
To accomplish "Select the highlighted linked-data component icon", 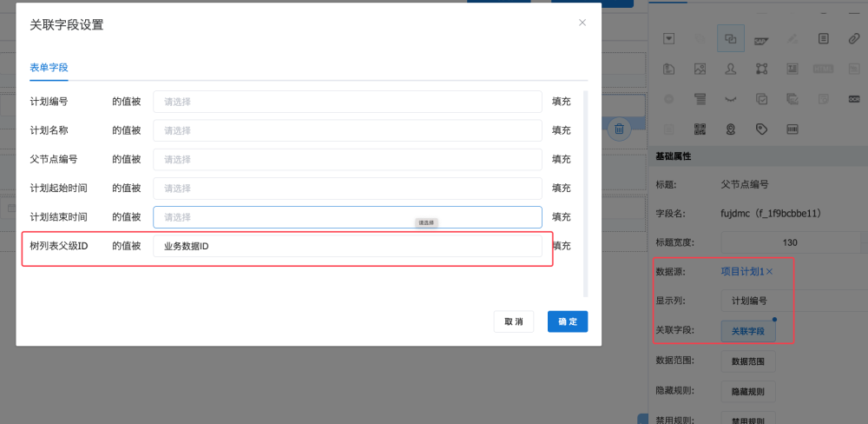I will [731, 38].
